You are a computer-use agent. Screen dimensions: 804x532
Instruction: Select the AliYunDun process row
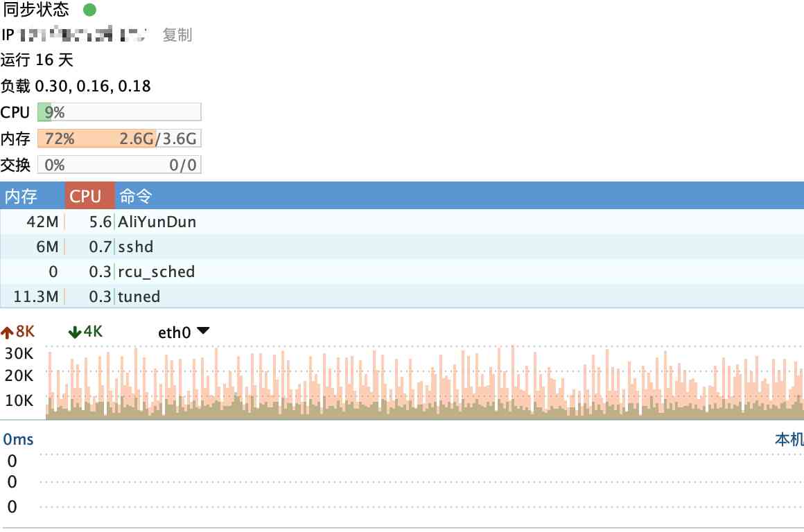[x=402, y=222]
